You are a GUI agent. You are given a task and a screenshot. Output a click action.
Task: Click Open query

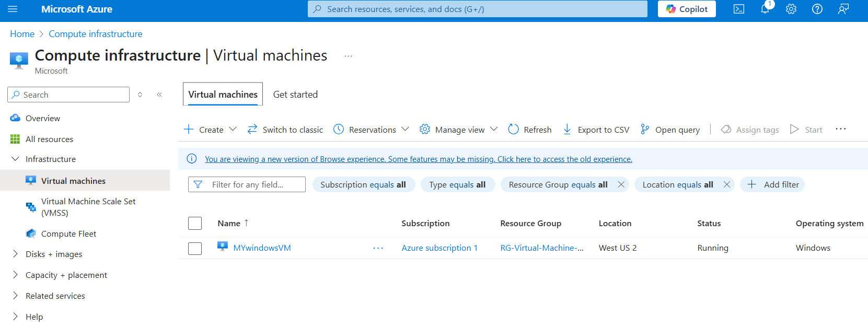[670, 130]
